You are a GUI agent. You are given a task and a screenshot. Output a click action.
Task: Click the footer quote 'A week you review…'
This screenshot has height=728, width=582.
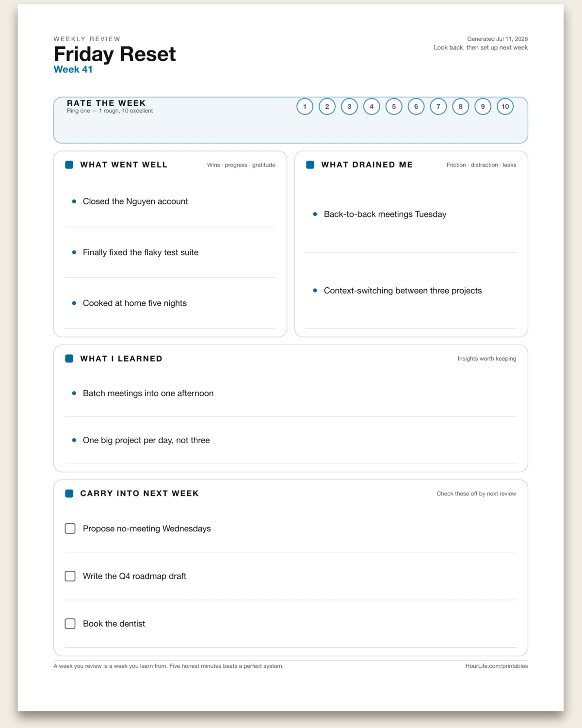click(x=168, y=666)
